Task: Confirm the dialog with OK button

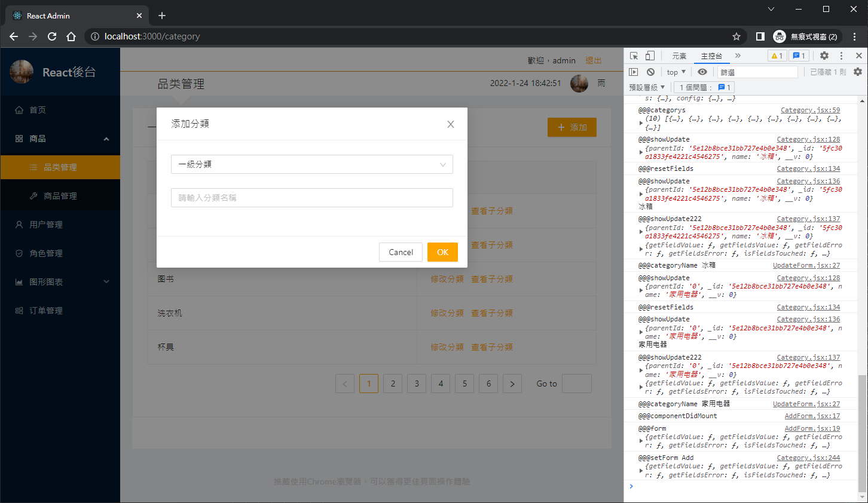Action: [442, 252]
